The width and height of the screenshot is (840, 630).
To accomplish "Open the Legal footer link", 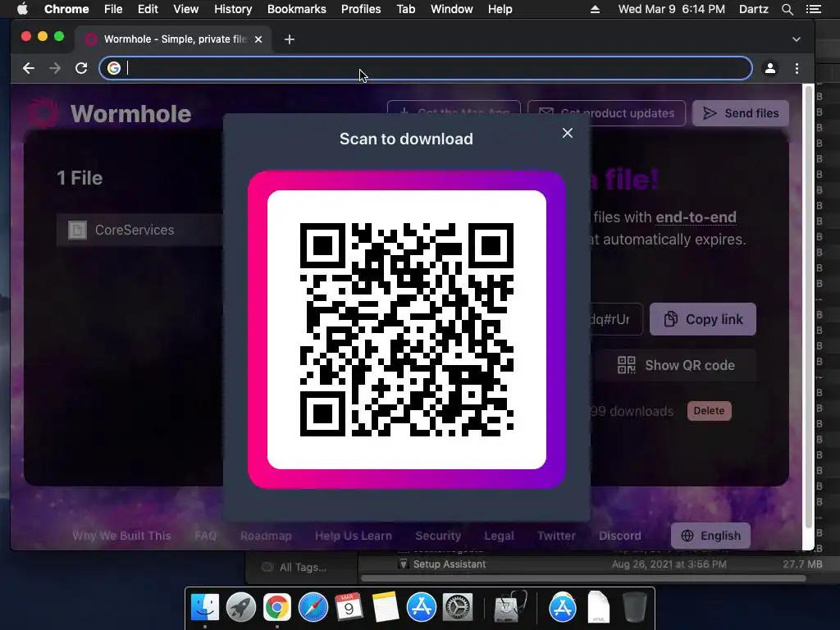I will (499, 536).
